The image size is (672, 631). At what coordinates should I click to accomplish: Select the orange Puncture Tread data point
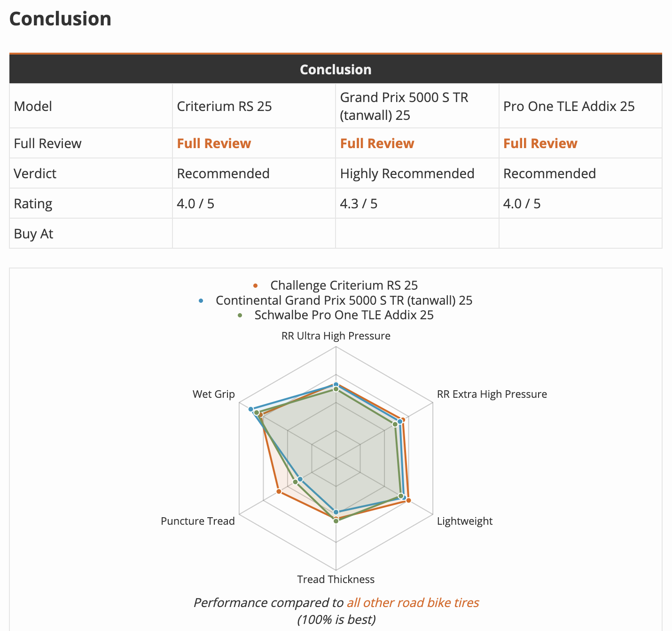tap(279, 491)
